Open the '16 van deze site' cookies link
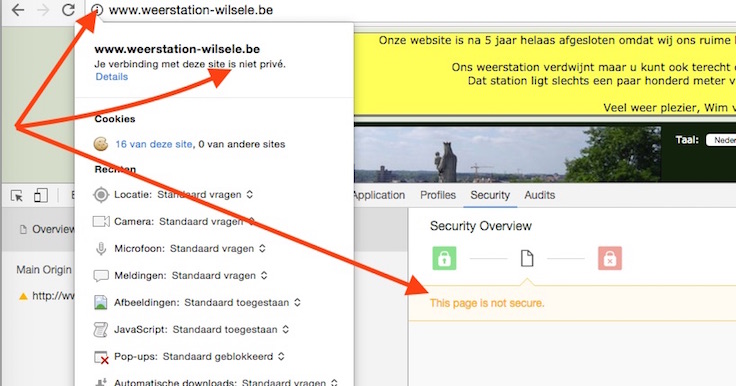736x386 pixels. (154, 144)
